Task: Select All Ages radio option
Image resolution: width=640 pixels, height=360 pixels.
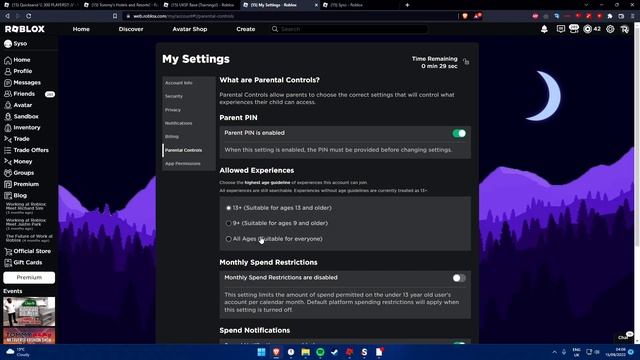Action: click(229, 239)
